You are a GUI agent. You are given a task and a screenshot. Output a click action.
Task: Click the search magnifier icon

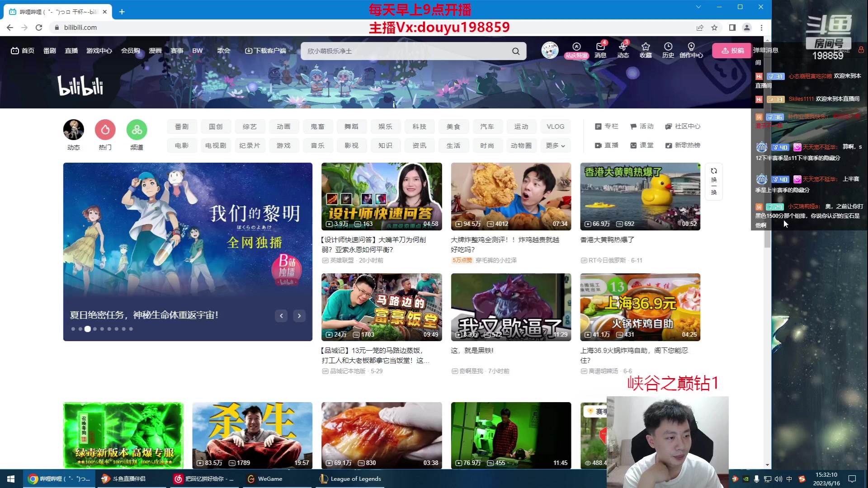(x=516, y=51)
